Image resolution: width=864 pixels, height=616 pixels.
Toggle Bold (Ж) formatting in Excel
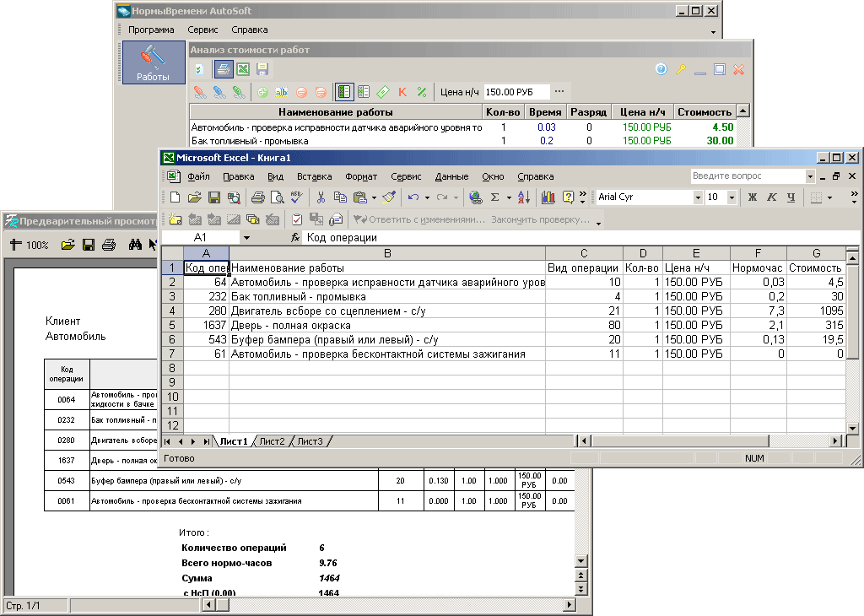click(x=752, y=197)
